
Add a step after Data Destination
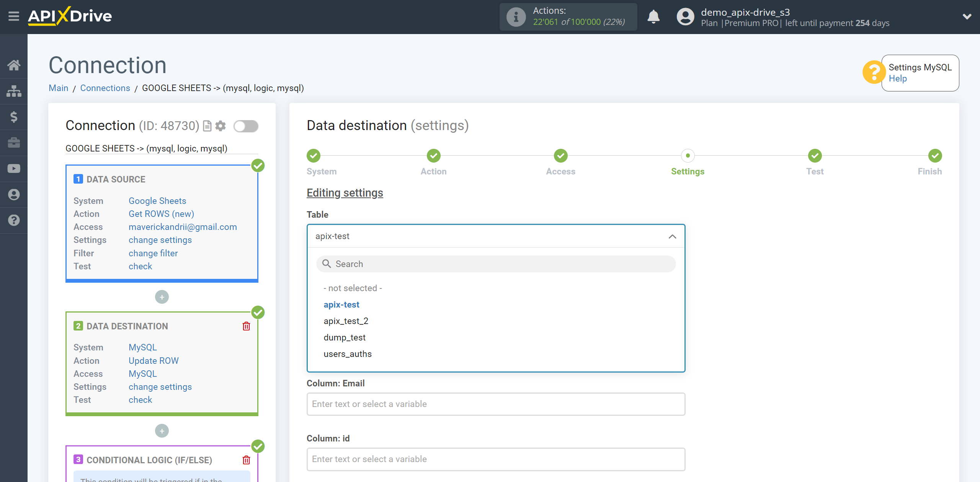162,431
